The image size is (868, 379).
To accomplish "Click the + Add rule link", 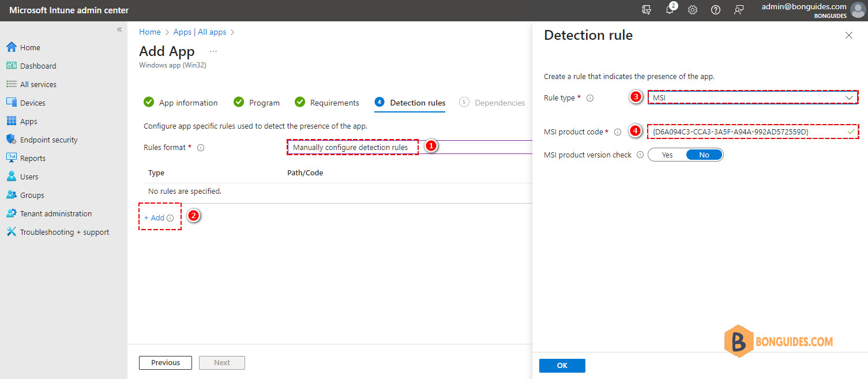I will tap(154, 217).
